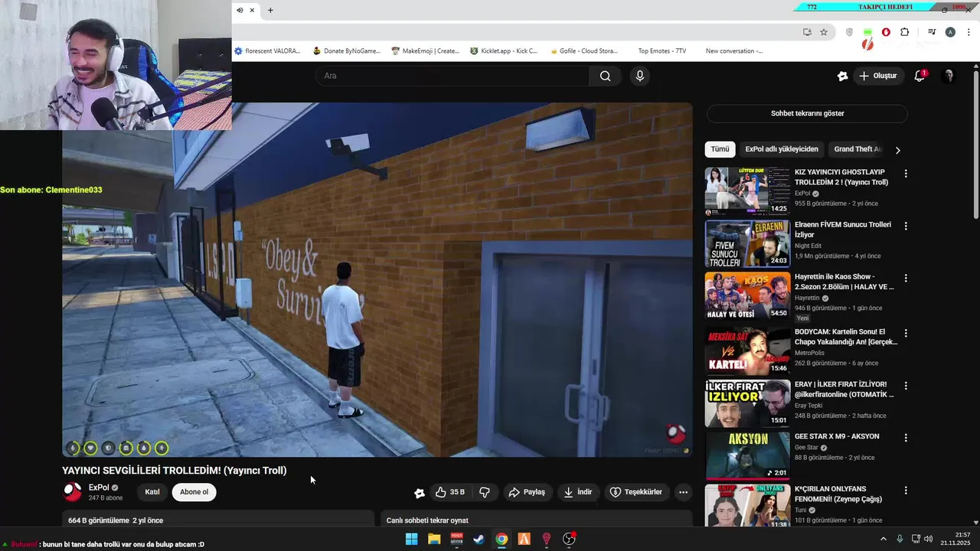This screenshot has height=551, width=980.
Task: Click the 'Katıl' join button
Action: pyautogui.click(x=152, y=492)
